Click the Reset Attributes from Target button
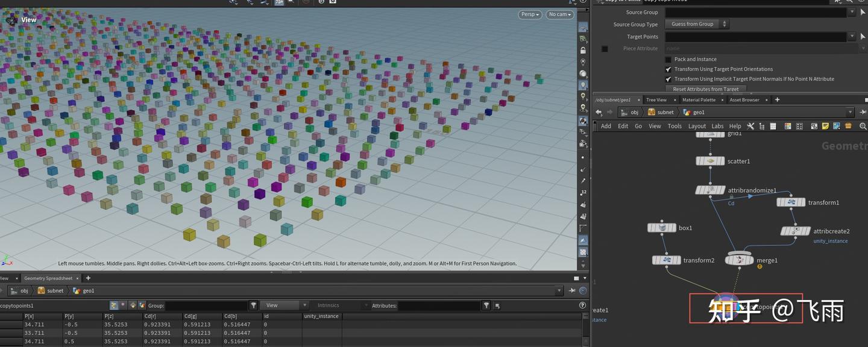The height and width of the screenshot is (347, 868). [706, 89]
